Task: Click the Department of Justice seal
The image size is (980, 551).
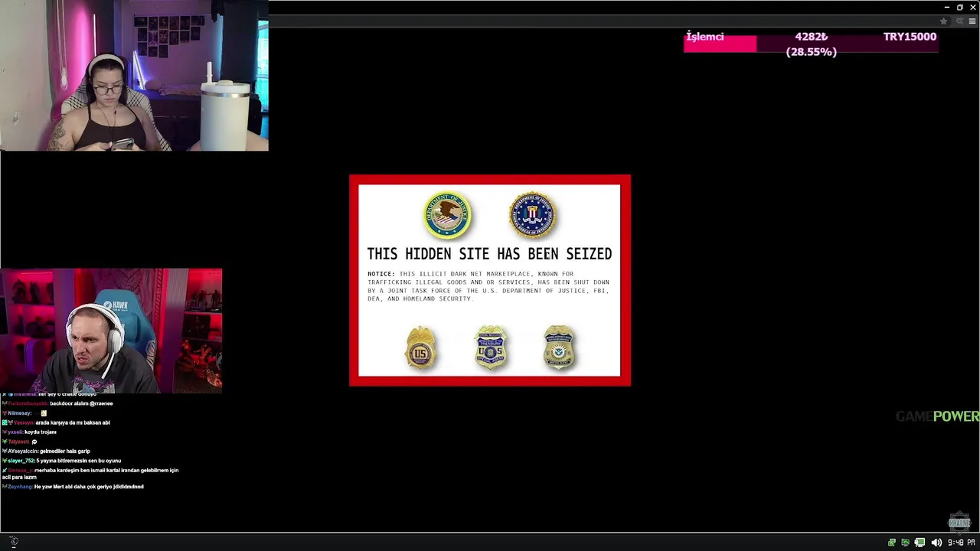Action: (x=447, y=215)
